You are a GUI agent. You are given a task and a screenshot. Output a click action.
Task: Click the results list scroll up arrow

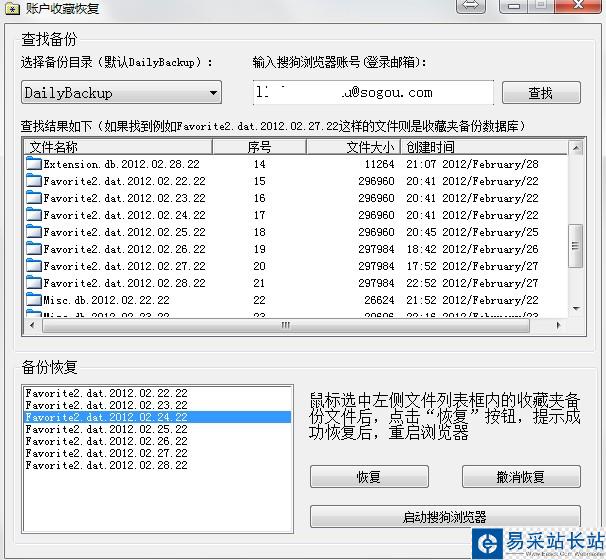point(576,148)
